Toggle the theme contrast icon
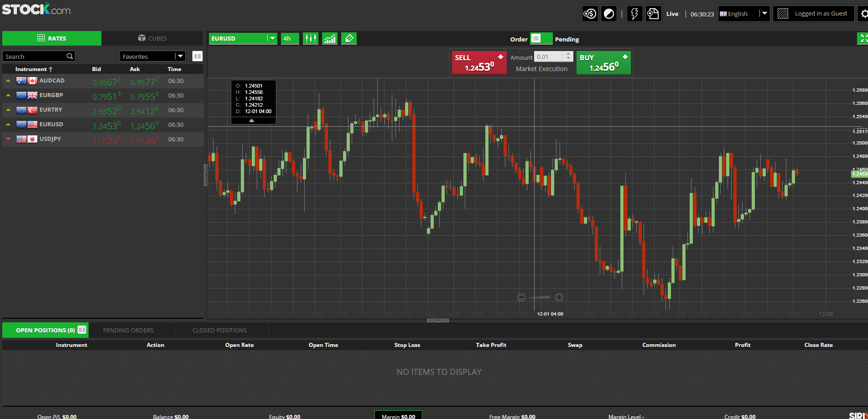This screenshot has width=868, height=419. pos(609,13)
